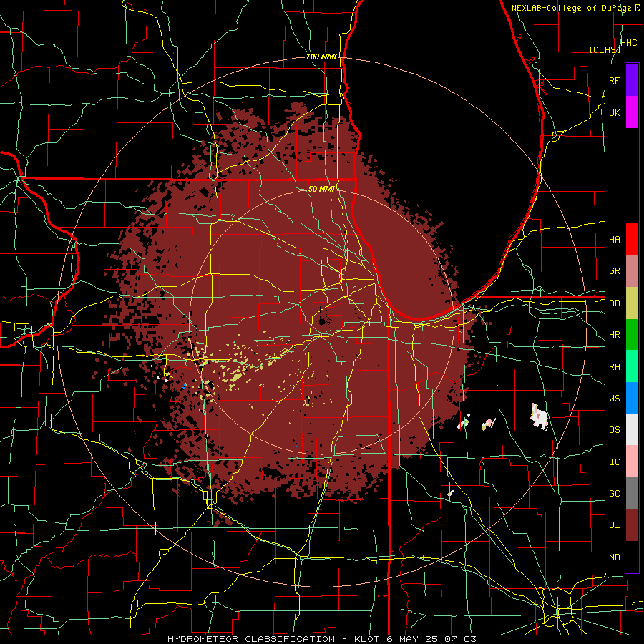Click the magenta UK color swatch

[632, 112]
